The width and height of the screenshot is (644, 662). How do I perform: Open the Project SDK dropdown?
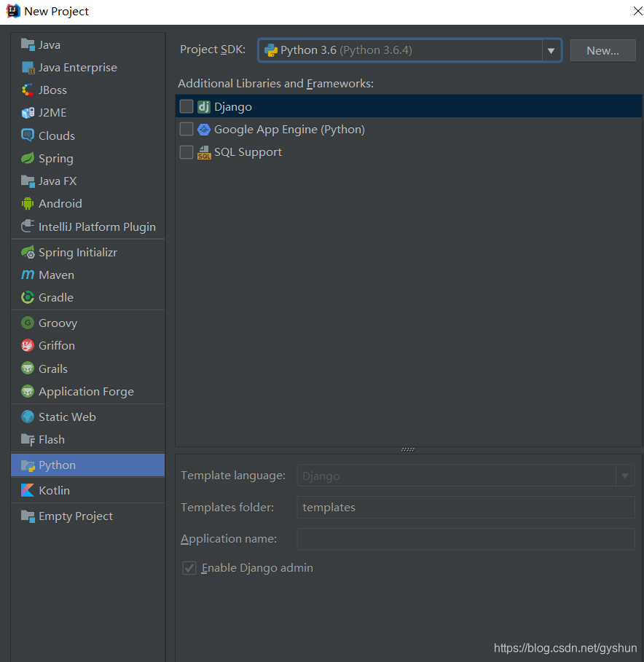tap(408, 50)
